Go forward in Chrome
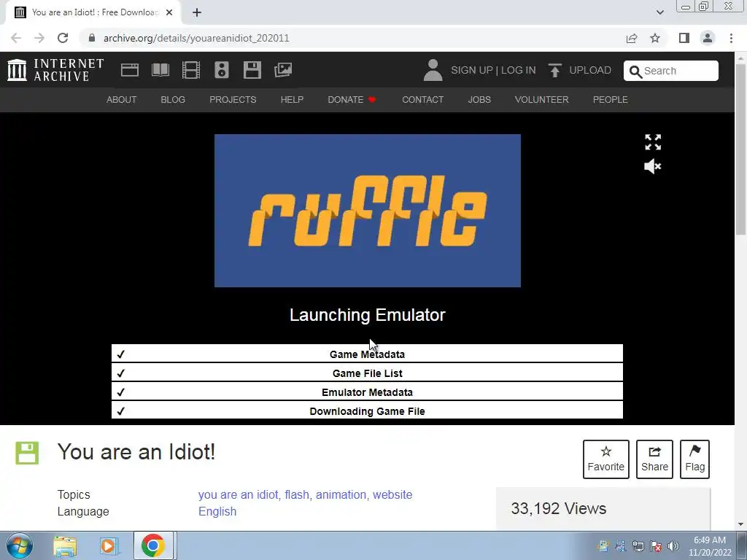This screenshot has height=560, width=747. 39,38
